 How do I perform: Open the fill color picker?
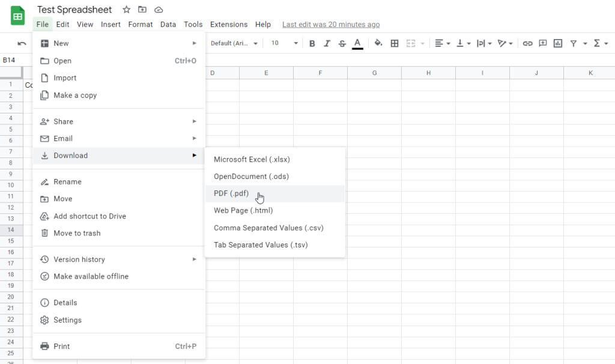[378, 43]
